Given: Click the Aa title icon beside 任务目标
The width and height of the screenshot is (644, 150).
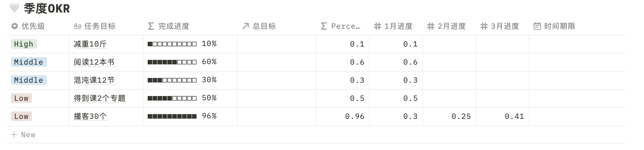Looking at the screenshot, I should [x=77, y=26].
